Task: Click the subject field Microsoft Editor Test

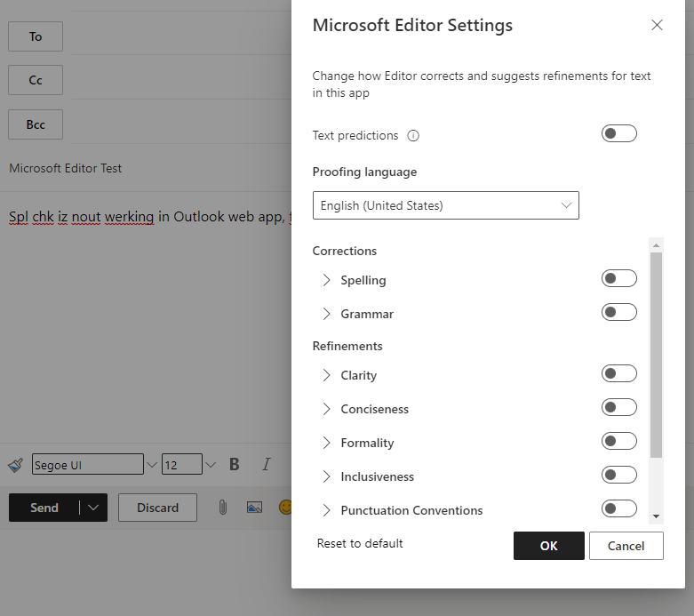Action: coord(66,168)
